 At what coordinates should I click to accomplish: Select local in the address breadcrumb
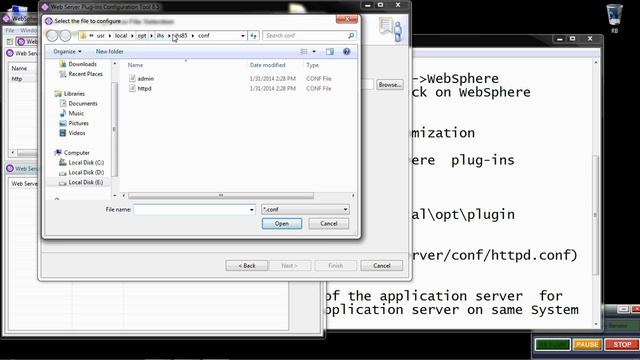click(x=121, y=36)
